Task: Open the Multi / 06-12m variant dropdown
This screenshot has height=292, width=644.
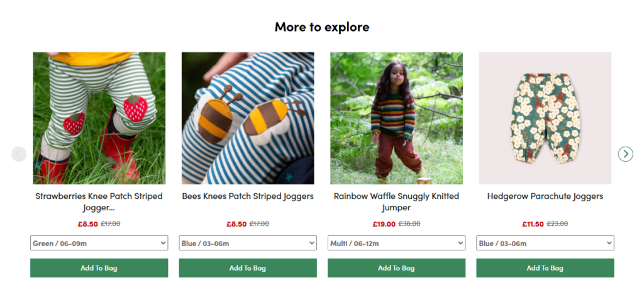Action: coord(396,243)
